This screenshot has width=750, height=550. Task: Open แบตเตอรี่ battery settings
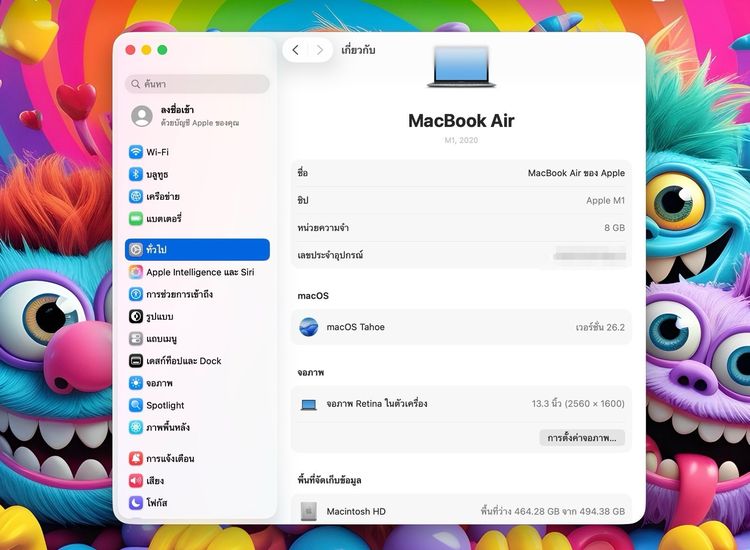pos(197,219)
